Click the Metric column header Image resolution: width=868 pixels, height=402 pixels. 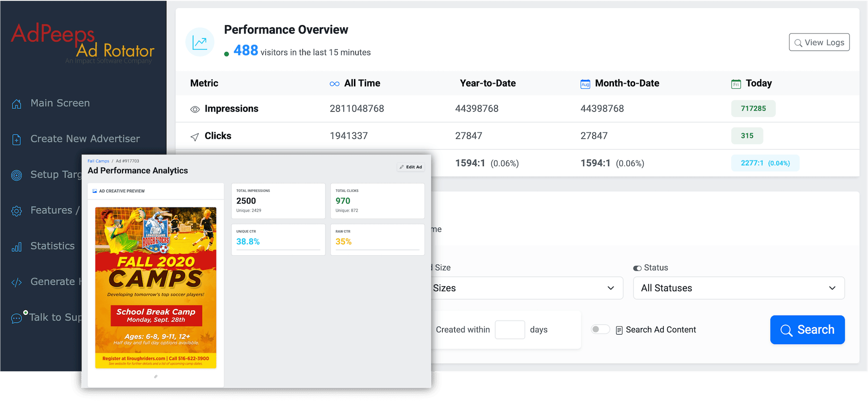[204, 83]
